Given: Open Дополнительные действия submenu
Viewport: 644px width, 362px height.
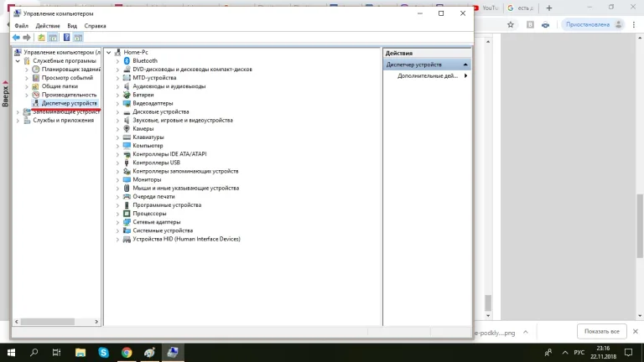Looking at the screenshot, I should click(x=427, y=76).
